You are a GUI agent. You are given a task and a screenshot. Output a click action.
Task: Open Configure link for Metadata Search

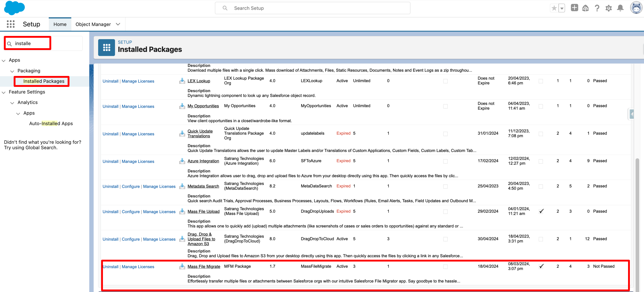point(130,186)
